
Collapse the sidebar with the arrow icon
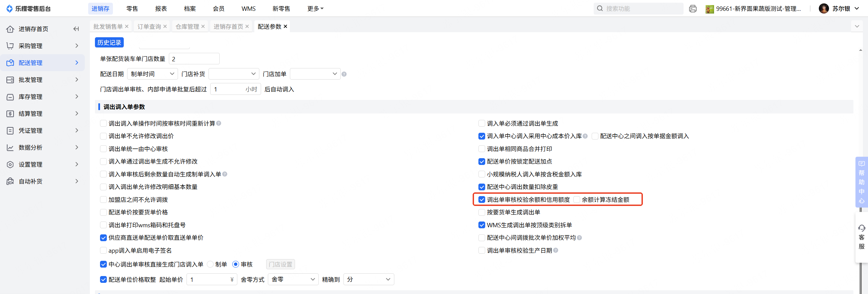76,29
